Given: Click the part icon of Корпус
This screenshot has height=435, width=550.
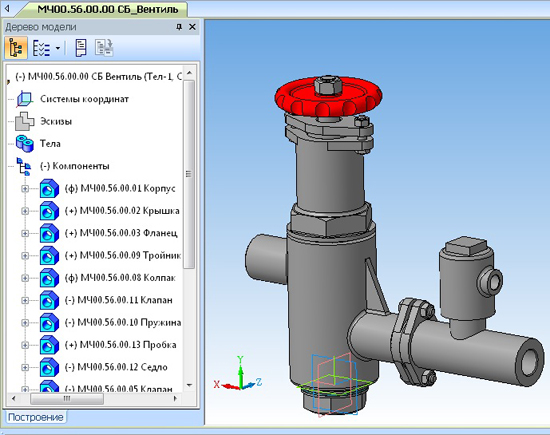Looking at the screenshot, I should (x=49, y=189).
